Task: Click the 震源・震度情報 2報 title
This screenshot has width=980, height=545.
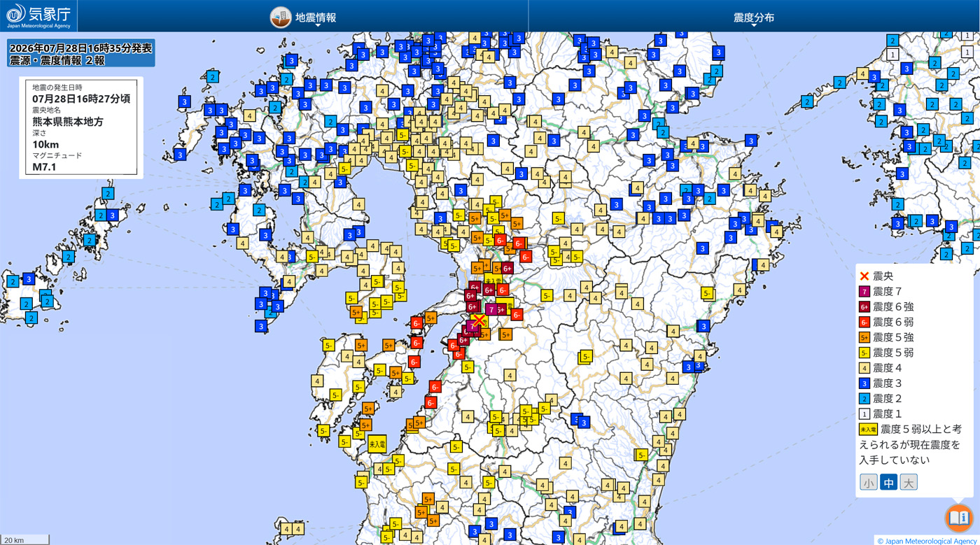Action: click(x=56, y=61)
